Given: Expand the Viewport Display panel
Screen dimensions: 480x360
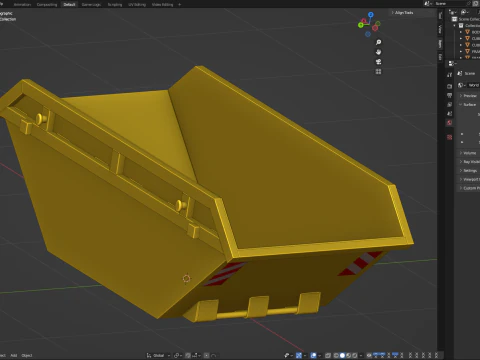Looking at the screenshot, I should click(x=469, y=179).
